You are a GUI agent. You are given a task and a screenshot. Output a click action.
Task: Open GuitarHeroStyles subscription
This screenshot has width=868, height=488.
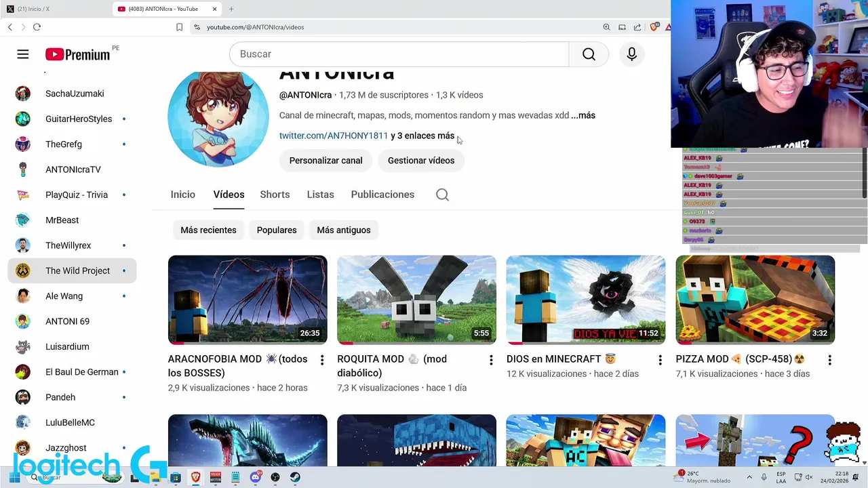pos(72,119)
